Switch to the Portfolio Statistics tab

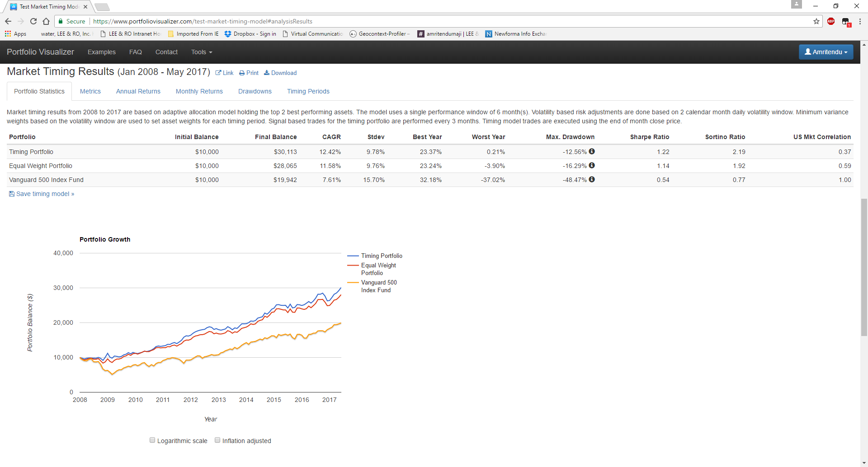point(39,91)
